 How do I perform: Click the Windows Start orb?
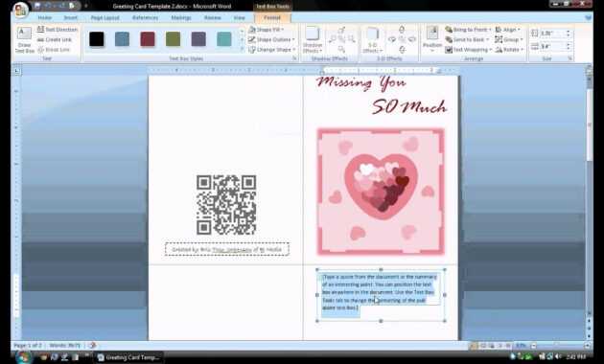tap(24, 357)
